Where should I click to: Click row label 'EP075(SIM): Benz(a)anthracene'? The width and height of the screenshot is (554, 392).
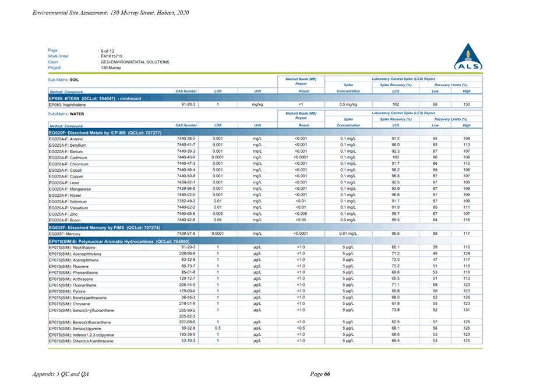point(77,298)
